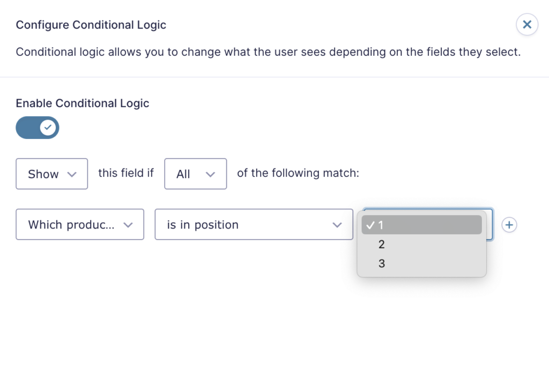Viewport: 549px width, 392px height.
Task: Click the conditional logic description sentence
Action: [x=268, y=53]
